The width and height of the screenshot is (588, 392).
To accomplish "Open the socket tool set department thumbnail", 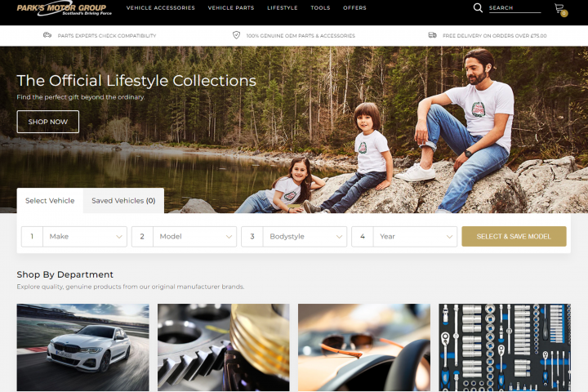I will pyautogui.click(x=505, y=347).
